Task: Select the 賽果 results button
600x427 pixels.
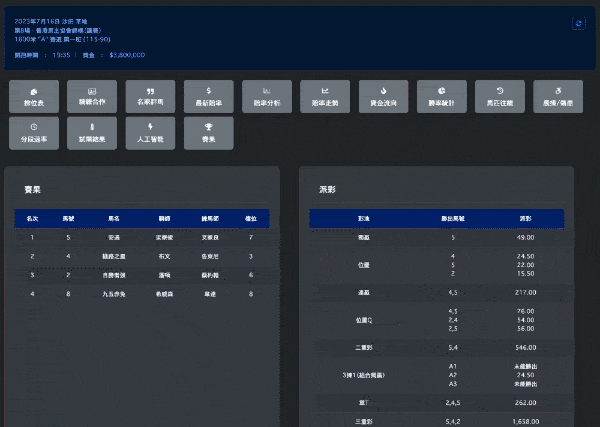Action: [209, 133]
